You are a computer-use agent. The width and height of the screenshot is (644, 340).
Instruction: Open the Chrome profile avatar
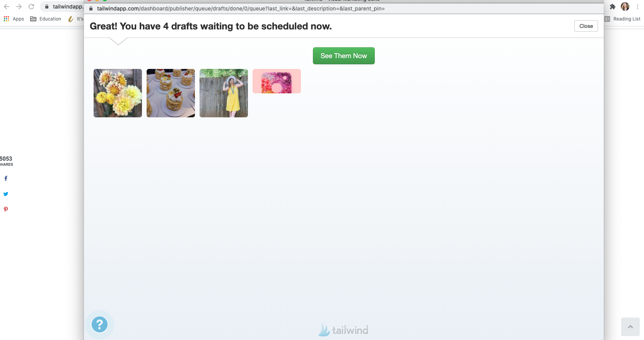coord(625,7)
